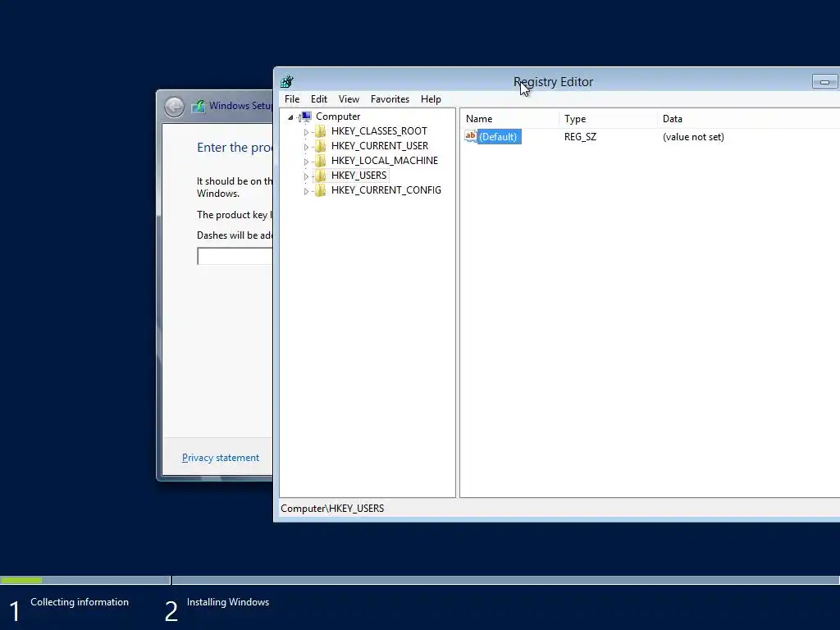Minimize the Registry Editor window
Screen dimensions: 840x630
824,81
